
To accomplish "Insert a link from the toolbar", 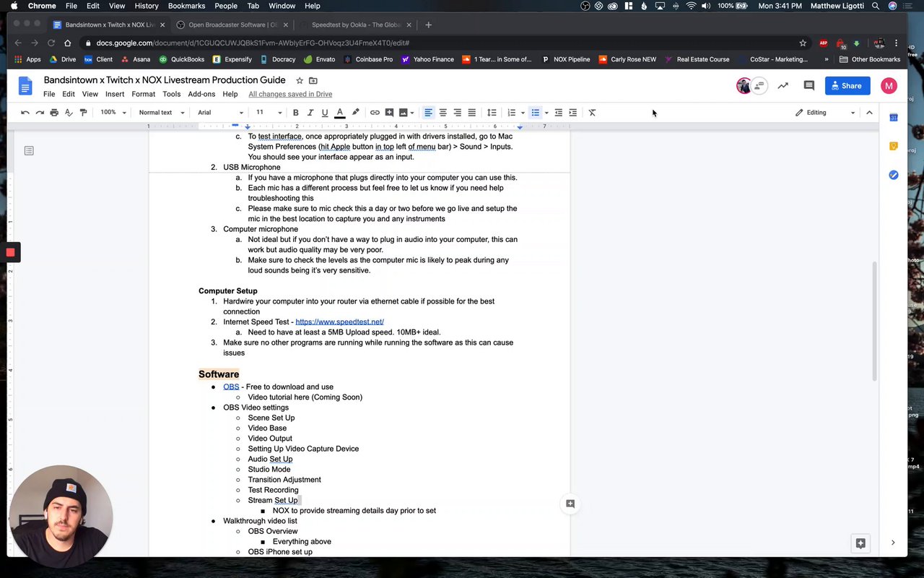I will (375, 113).
